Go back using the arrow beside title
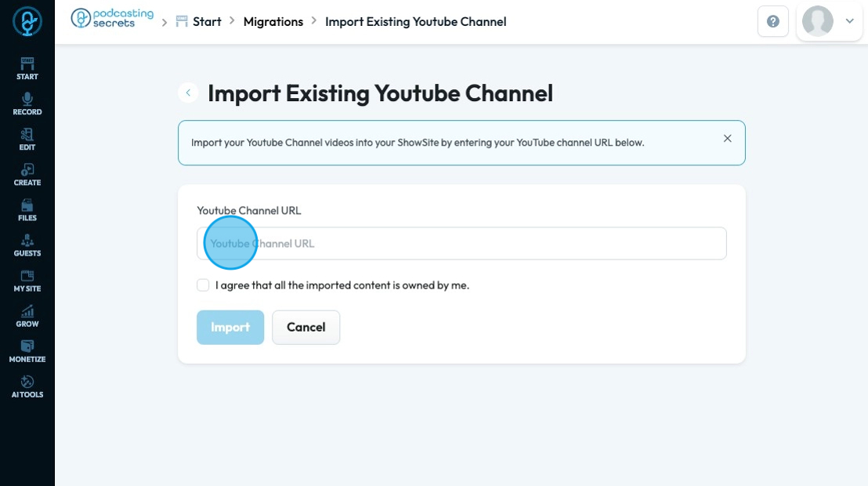The width and height of the screenshot is (868, 486). 188,92
